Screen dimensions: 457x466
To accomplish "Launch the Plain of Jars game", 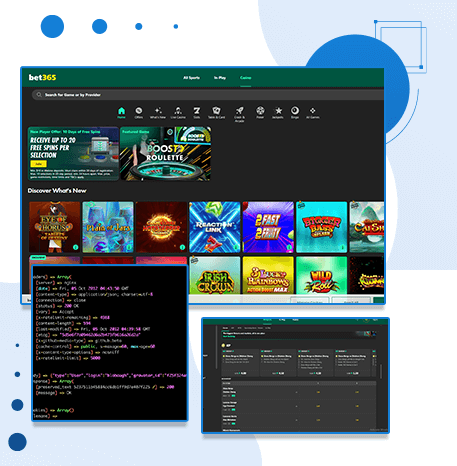I will point(108,227).
